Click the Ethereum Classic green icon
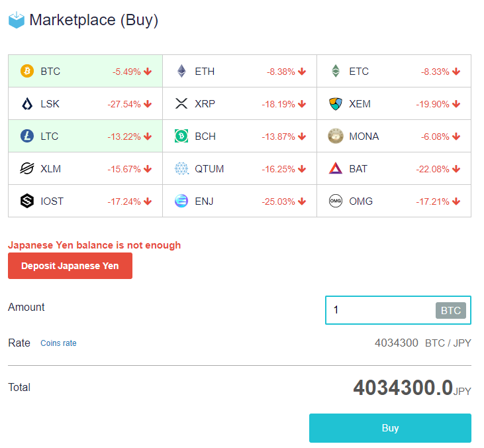Viewport: 484px width, 448px height. [x=336, y=71]
